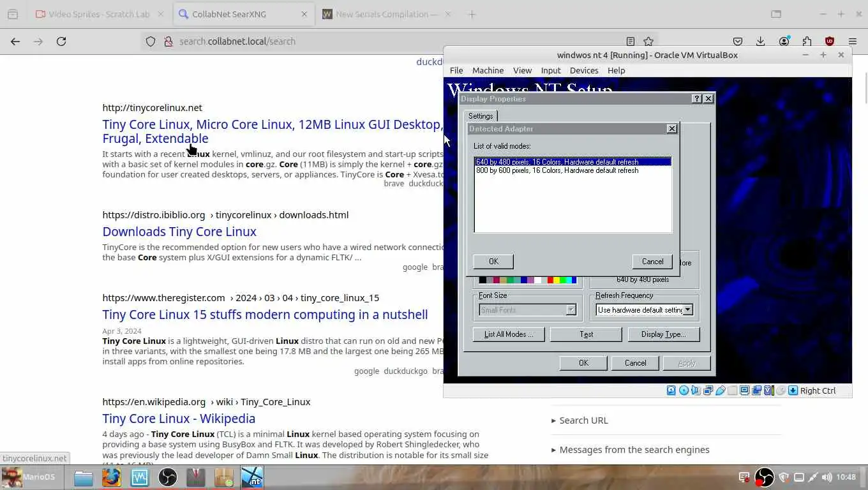Click the tracking protection shield in address bar
The width and height of the screenshot is (868, 490).
151,41
